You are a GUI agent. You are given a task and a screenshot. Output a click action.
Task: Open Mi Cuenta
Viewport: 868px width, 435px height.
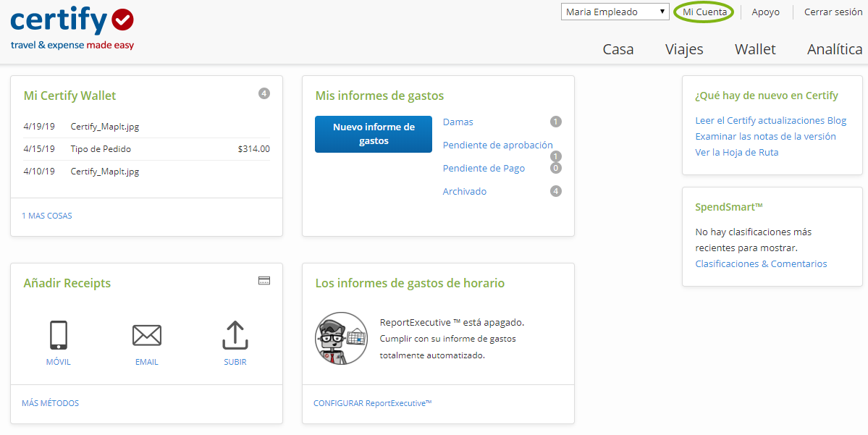(x=704, y=12)
